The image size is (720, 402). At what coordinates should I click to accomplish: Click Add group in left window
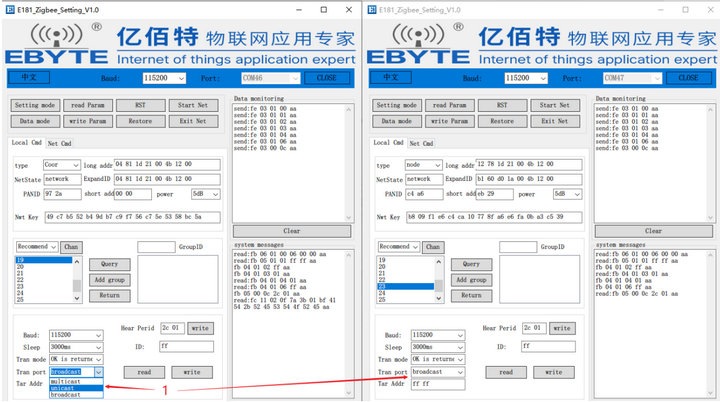(x=110, y=280)
